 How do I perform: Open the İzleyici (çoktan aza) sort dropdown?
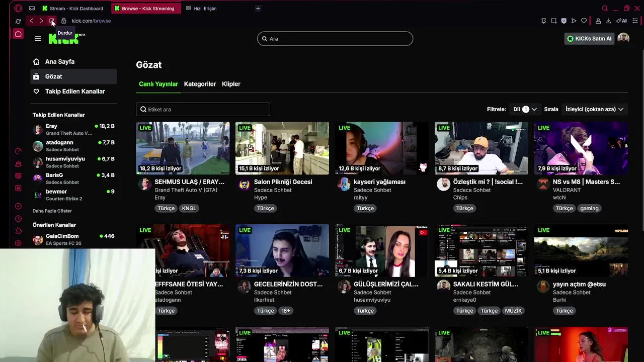594,109
